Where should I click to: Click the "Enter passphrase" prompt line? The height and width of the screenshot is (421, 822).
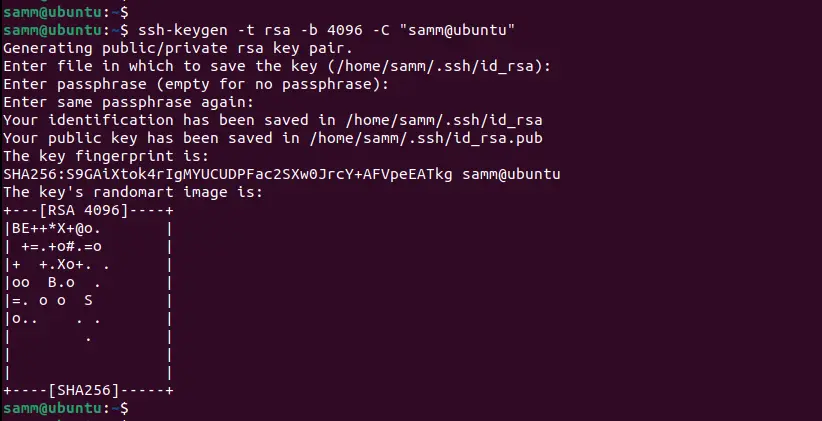coord(196,84)
